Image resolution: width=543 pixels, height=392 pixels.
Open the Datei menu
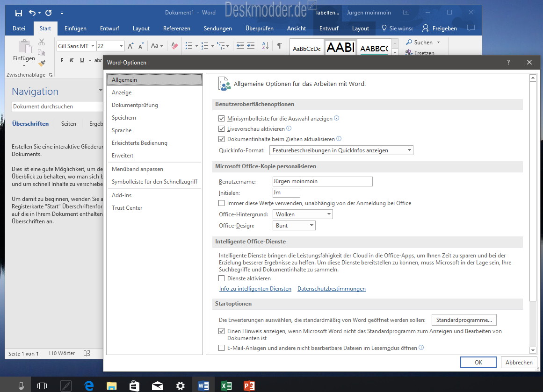19,29
